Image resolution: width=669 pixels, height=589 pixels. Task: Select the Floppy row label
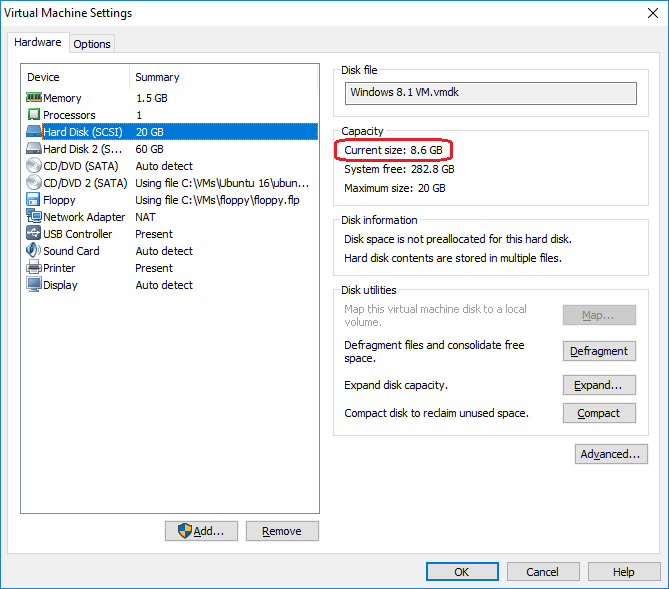tap(59, 200)
